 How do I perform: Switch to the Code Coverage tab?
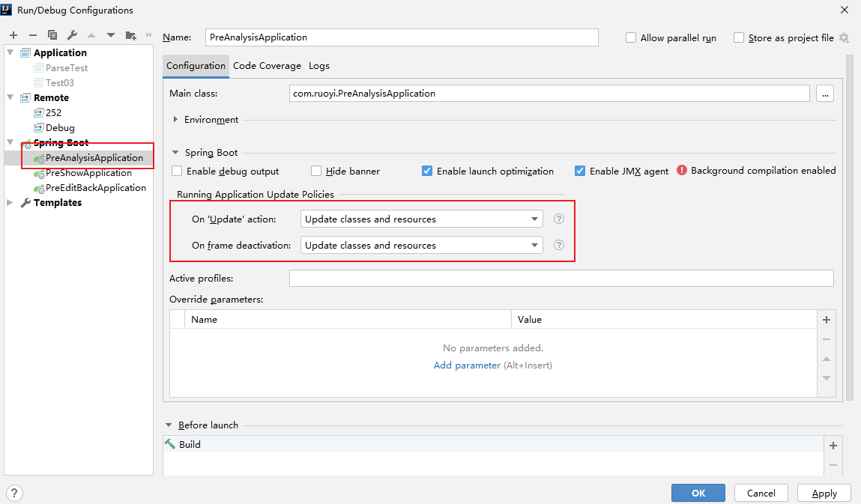pyautogui.click(x=267, y=66)
